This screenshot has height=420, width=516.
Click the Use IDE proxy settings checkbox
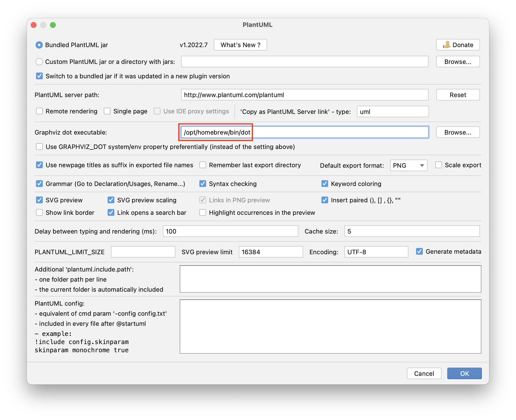157,111
